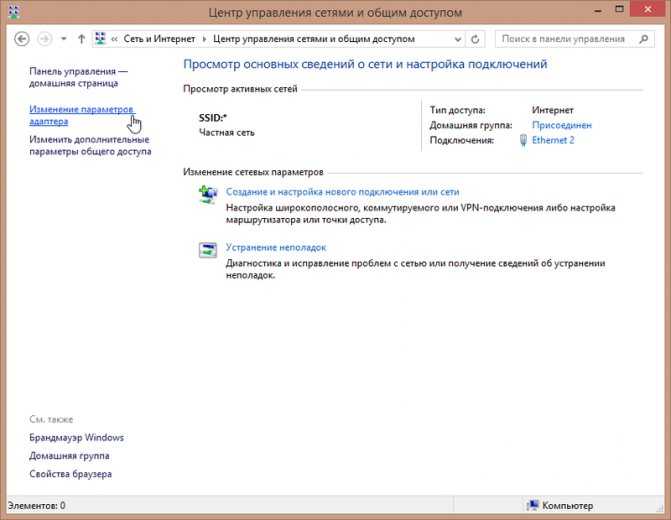
Task: Click the 'Просмотр основных сведений о сети' heading
Action: point(365,64)
